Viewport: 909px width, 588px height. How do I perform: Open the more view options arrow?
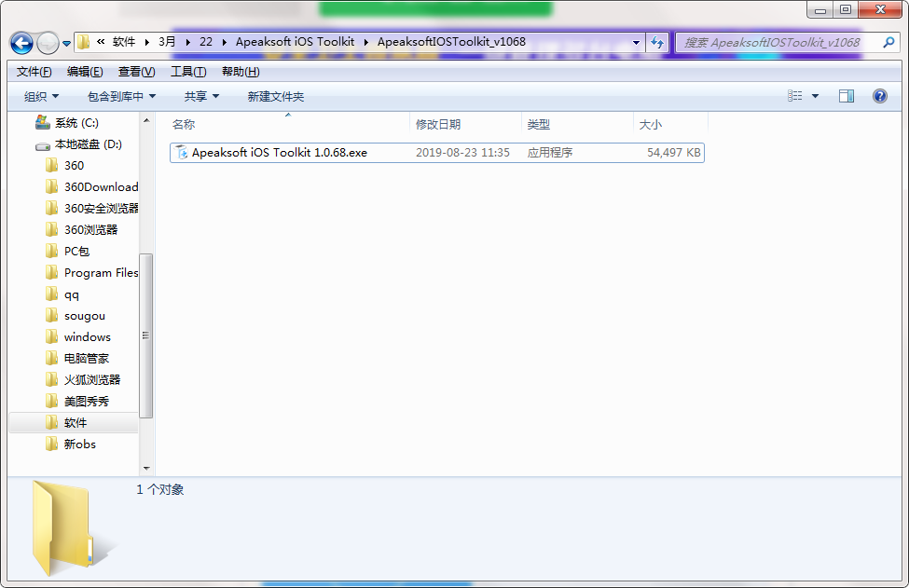[815, 96]
